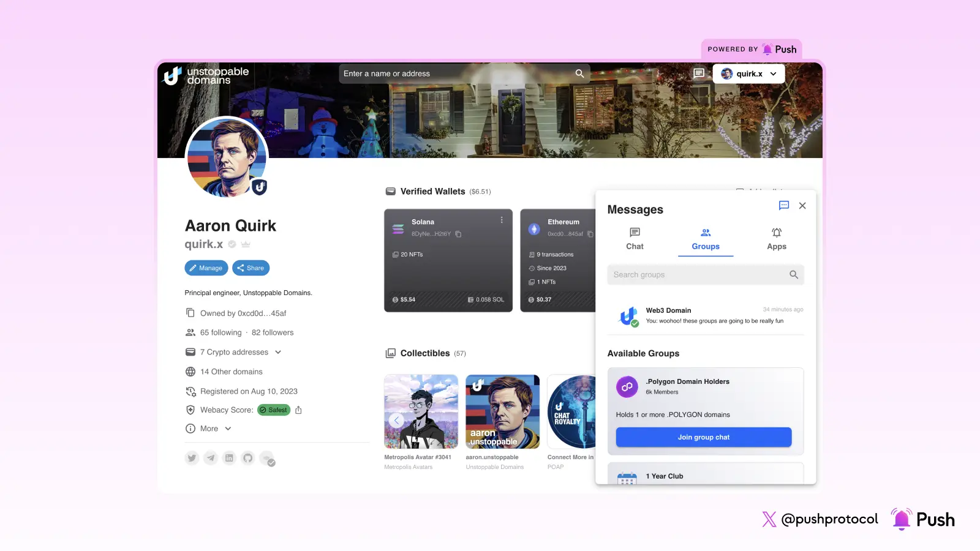Switch to the Chat tab
980x551 pixels.
pyautogui.click(x=634, y=239)
